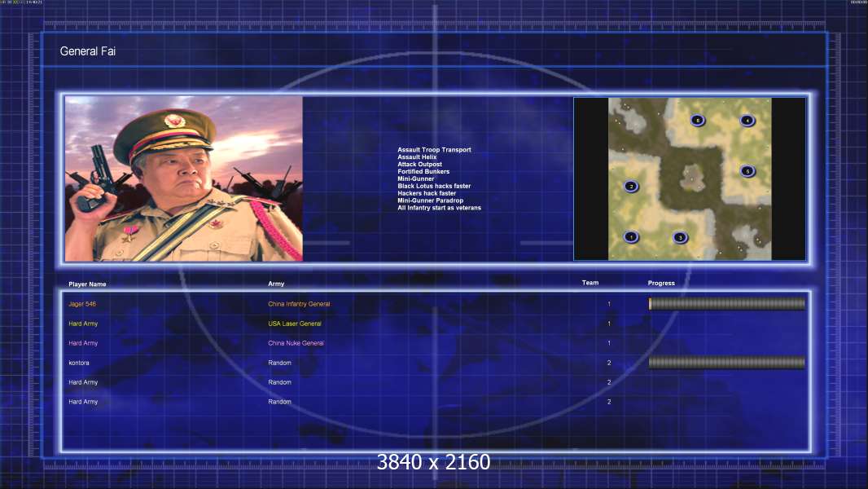Click marker 5 east of the central plateau
The height and width of the screenshot is (489, 868).
tap(747, 171)
